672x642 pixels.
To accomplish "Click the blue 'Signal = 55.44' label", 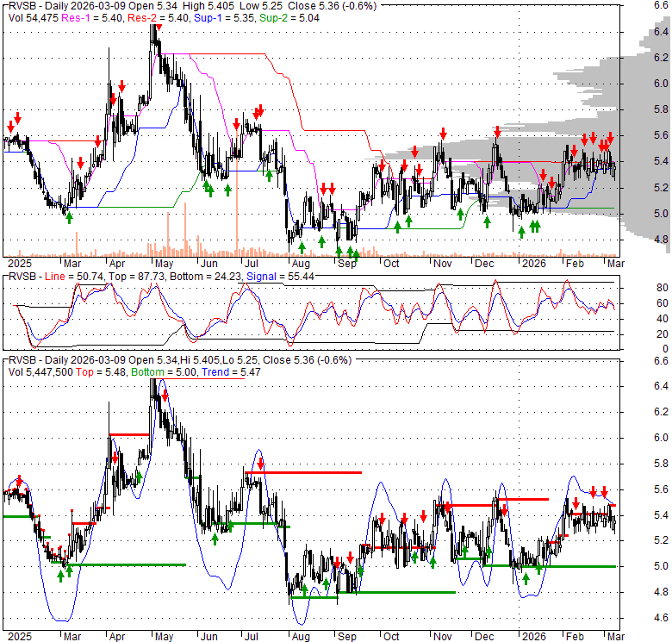I will point(280,277).
